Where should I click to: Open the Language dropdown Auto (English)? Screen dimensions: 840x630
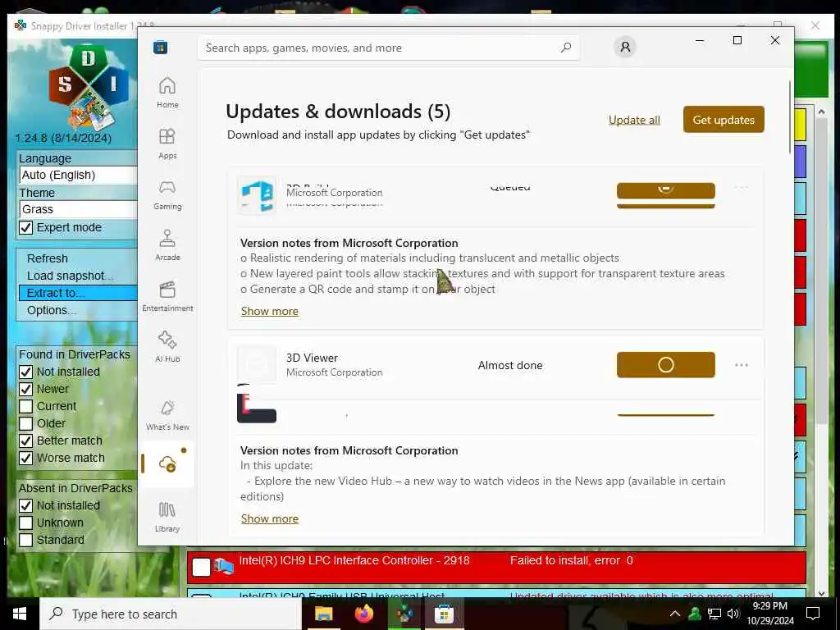pyautogui.click(x=78, y=176)
